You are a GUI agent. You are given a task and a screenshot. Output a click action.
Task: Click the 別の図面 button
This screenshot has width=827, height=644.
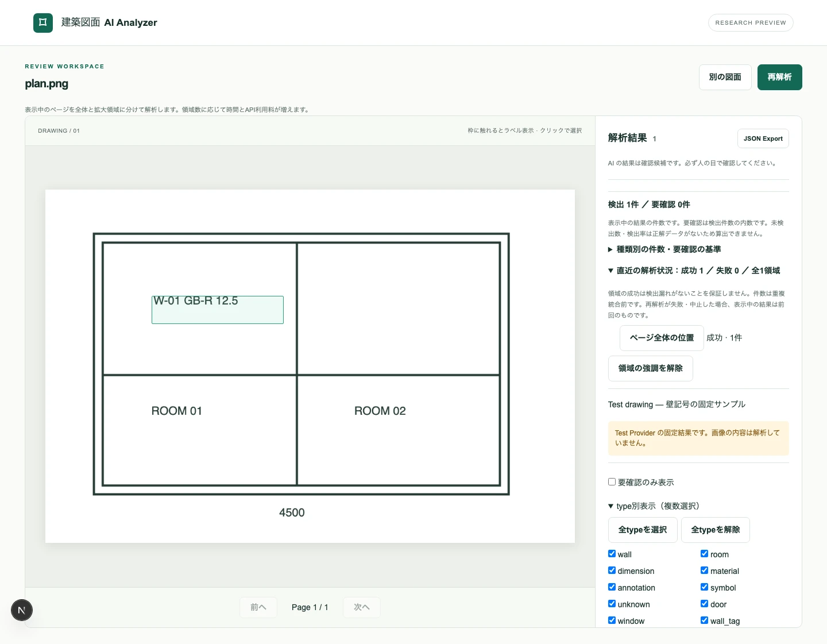pyautogui.click(x=725, y=77)
